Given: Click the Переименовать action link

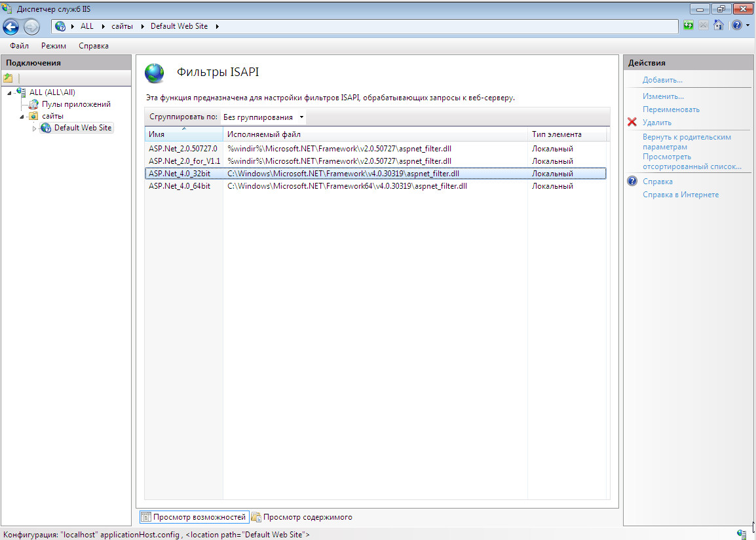Looking at the screenshot, I should pyautogui.click(x=671, y=109).
